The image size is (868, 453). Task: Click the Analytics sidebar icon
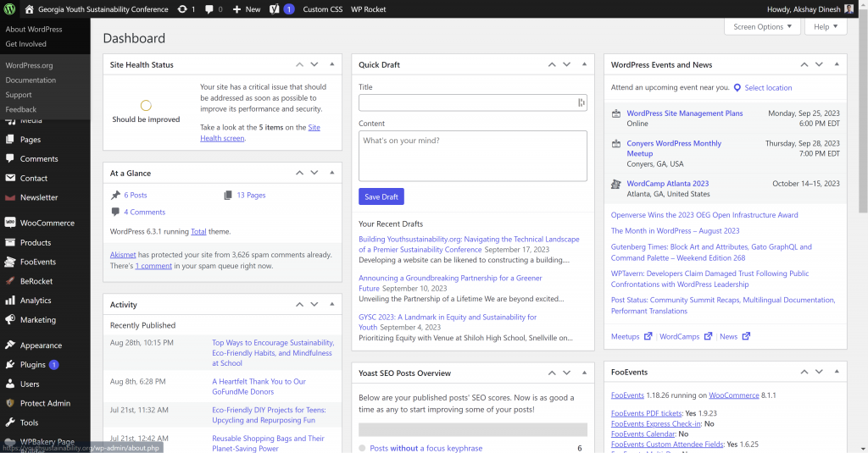(10, 301)
